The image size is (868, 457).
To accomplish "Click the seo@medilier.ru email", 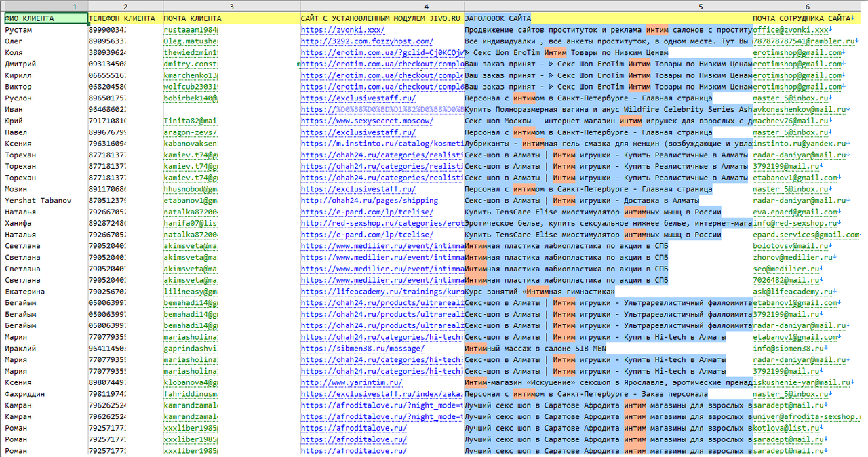I will 786,269.
